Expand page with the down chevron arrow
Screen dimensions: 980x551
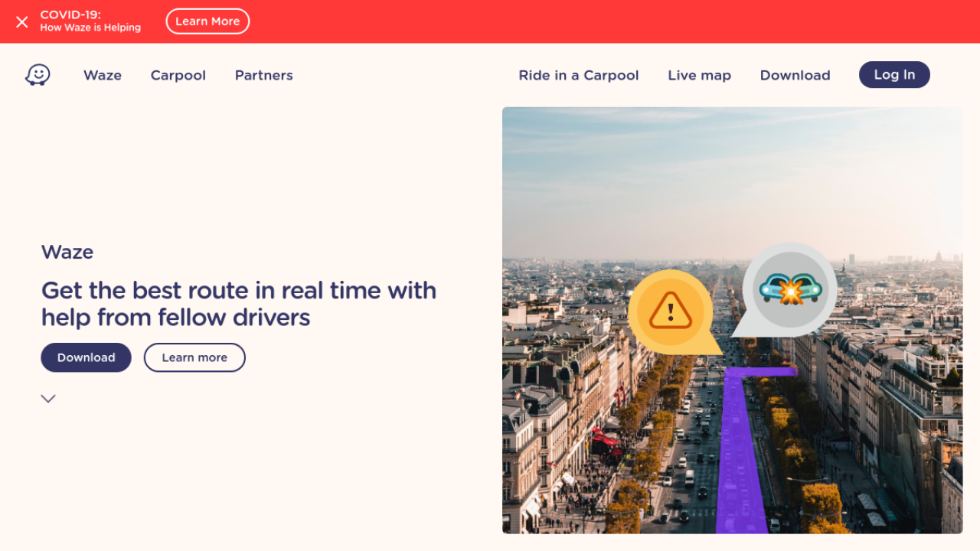[48, 399]
